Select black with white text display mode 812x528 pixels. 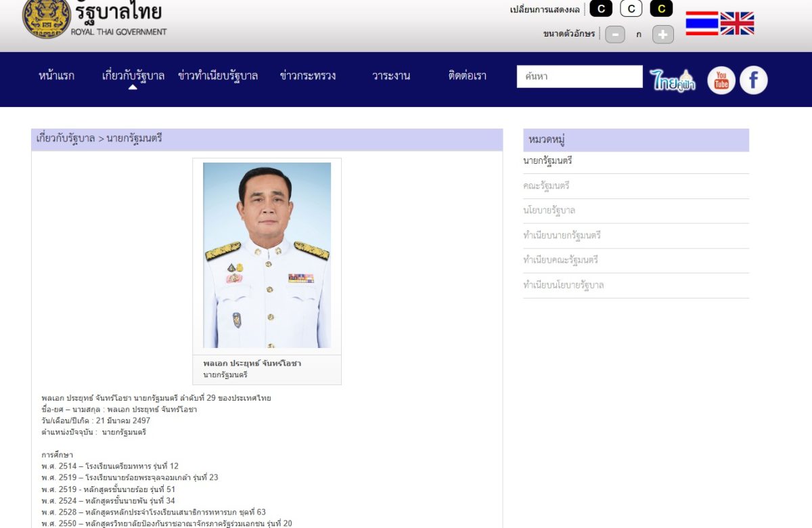[x=601, y=9]
